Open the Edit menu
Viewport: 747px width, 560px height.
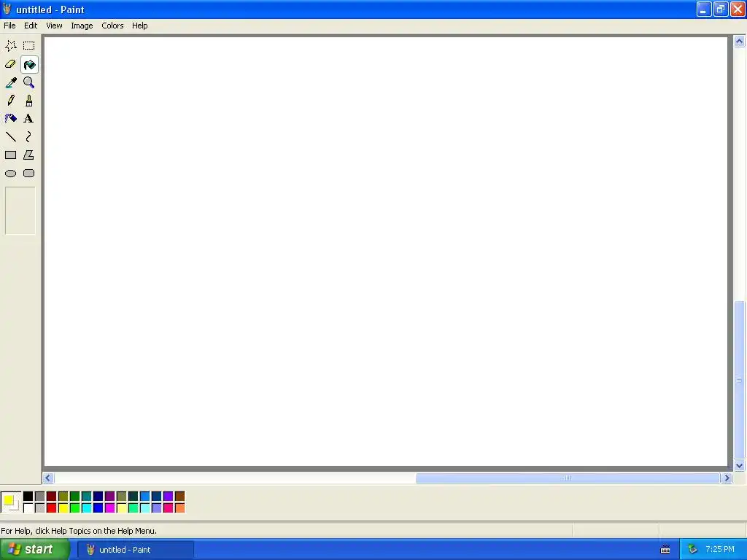tap(31, 26)
